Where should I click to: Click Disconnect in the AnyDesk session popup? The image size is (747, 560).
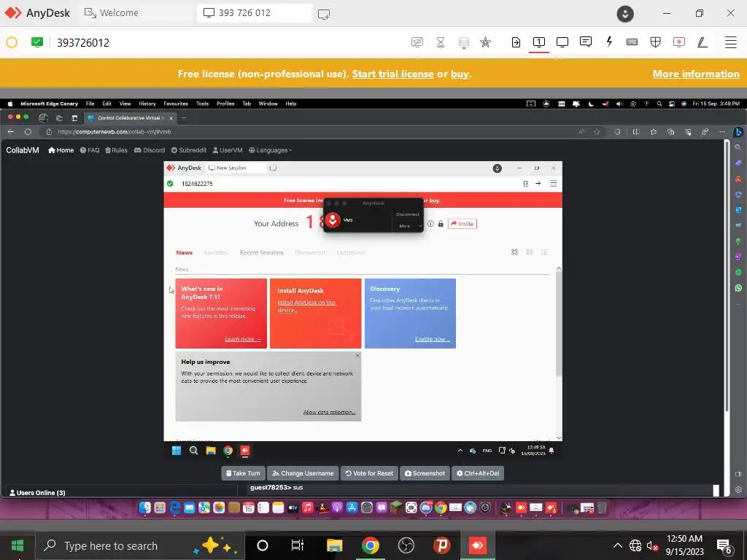click(408, 214)
